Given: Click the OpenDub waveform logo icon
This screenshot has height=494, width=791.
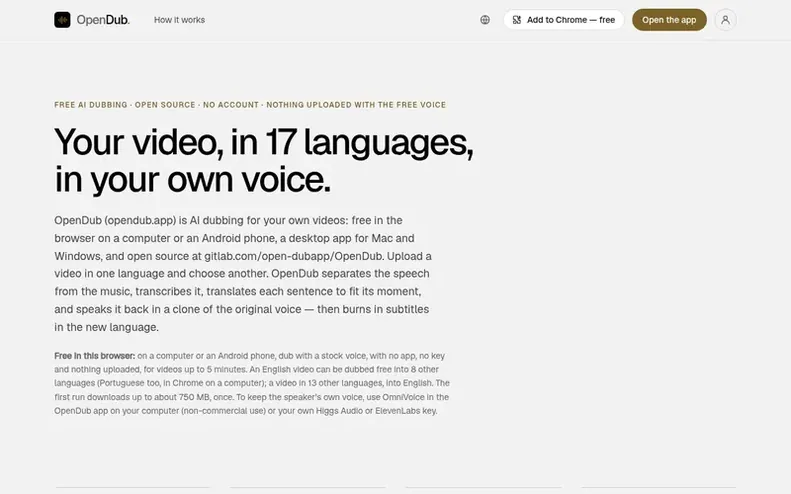Looking at the screenshot, I should (x=63, y=20).
